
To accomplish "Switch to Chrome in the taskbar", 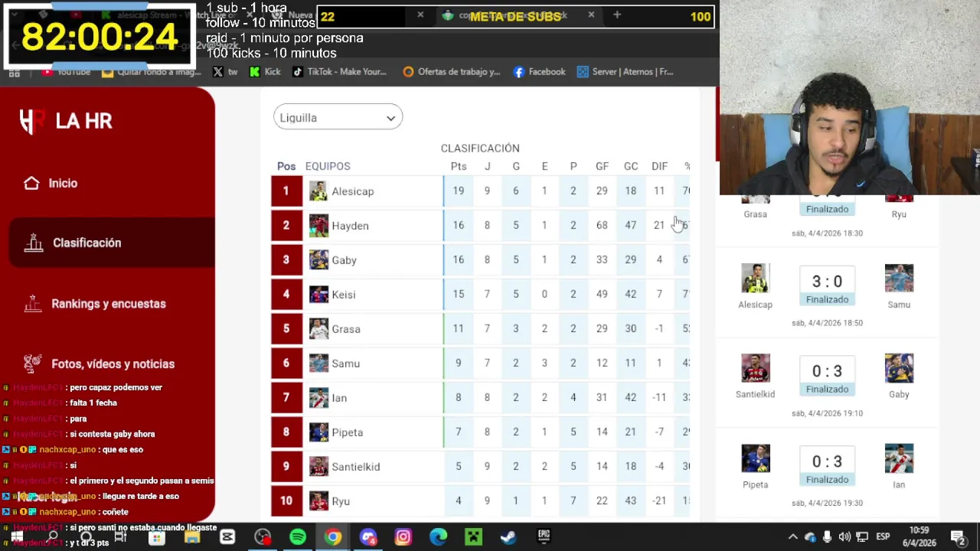I will pyautogui.click(x=333, y=537).
